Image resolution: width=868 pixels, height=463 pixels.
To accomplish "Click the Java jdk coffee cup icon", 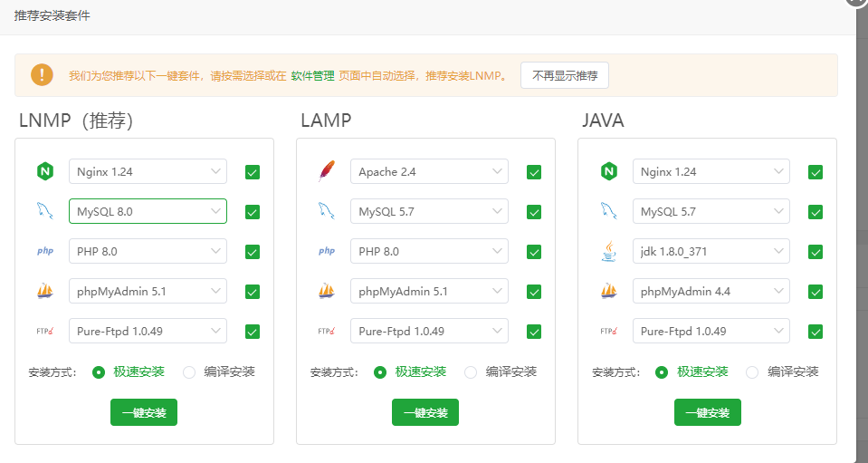I will 608,251.
